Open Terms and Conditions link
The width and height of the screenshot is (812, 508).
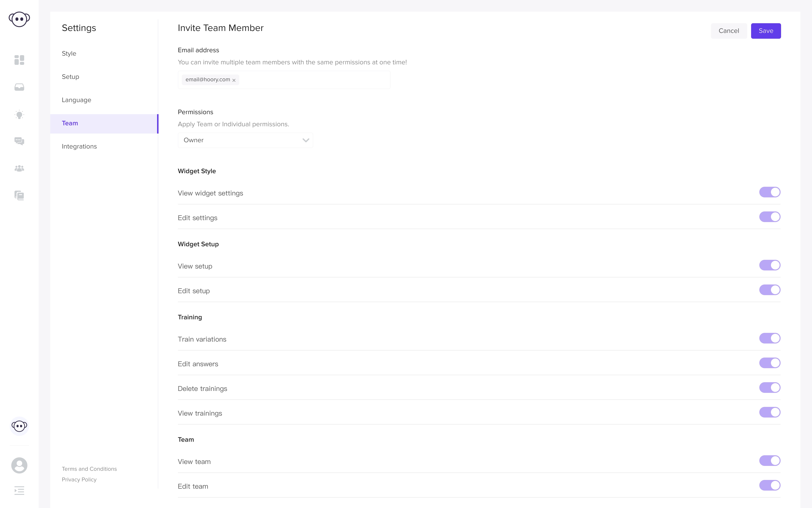[x=89, y=469]
